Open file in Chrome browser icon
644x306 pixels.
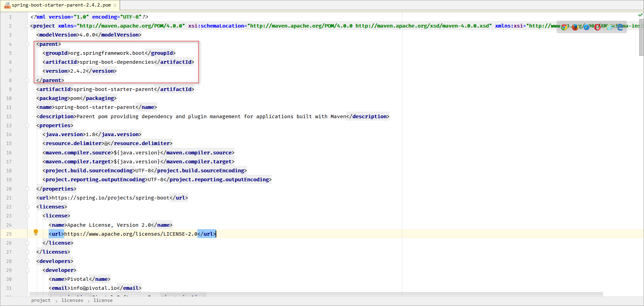[564, 27]
